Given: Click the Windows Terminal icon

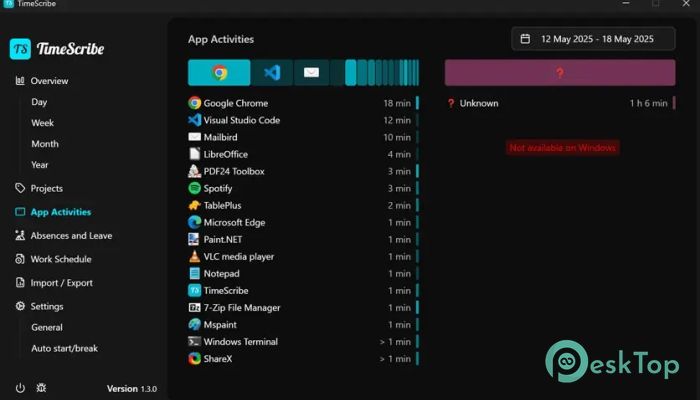Looking at the screenshot, I should 194,342.
